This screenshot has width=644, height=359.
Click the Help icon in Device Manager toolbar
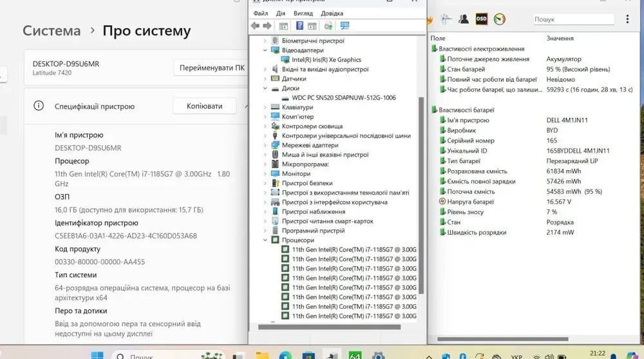coord(299,26)
